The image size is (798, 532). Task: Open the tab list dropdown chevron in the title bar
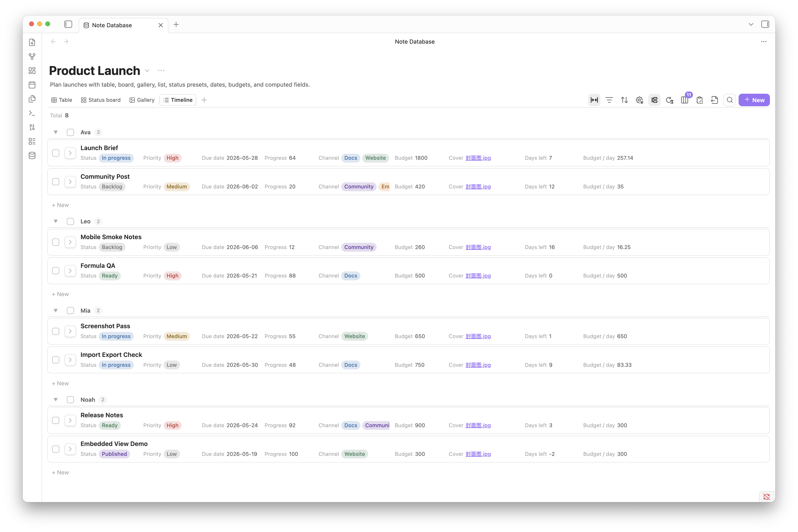coord(751,24)
